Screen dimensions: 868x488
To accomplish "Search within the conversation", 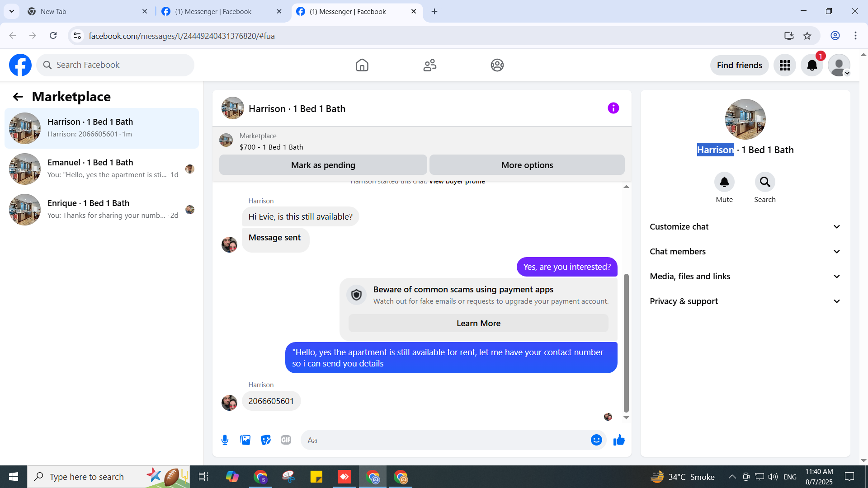I will click(764, 182).
